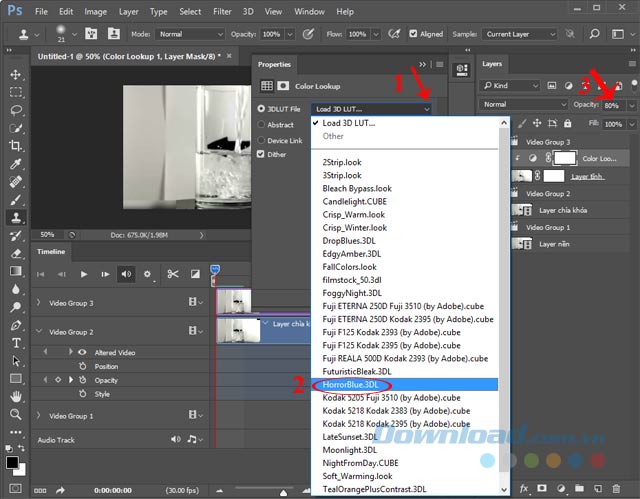Click the foreground color swatch

11,462
